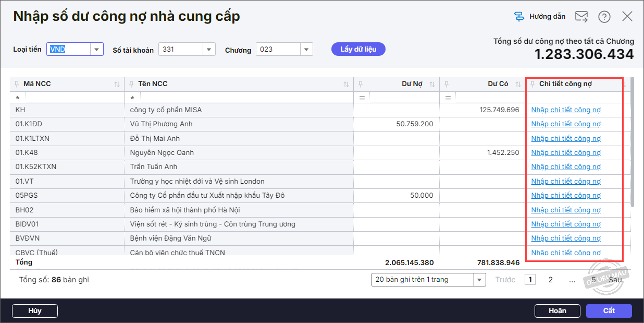Screen dimensions: 644x323
Task: Sort by the Dư Nợ column arrows
Action: pyautogui.click(x=432, y=85)
